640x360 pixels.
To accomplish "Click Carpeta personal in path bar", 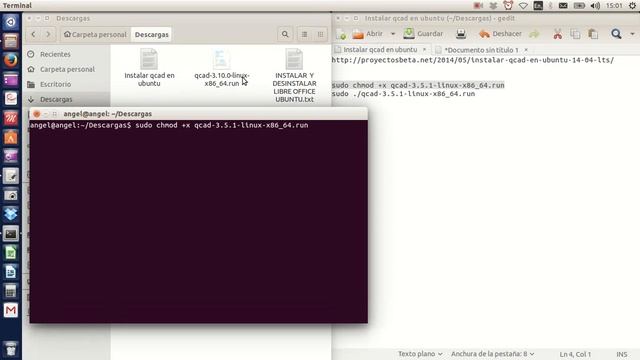I will pos(95,34).
